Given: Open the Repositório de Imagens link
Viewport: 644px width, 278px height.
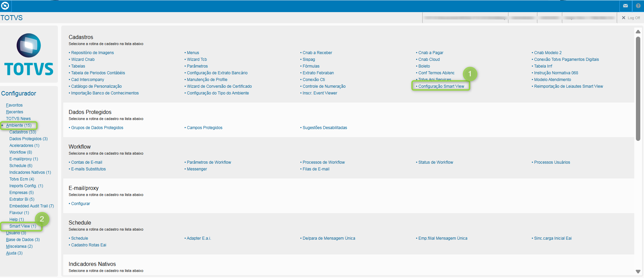Looking at the screenshot, I should 93,53.
